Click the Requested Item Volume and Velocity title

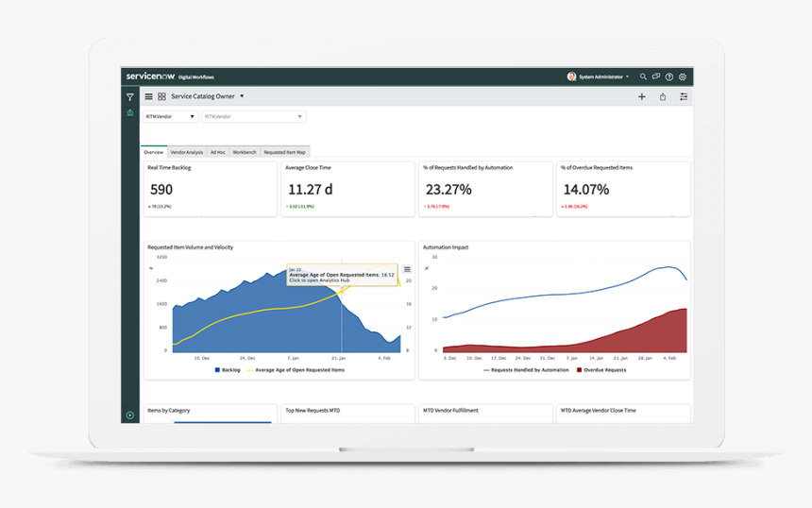[x=190, y=247]
